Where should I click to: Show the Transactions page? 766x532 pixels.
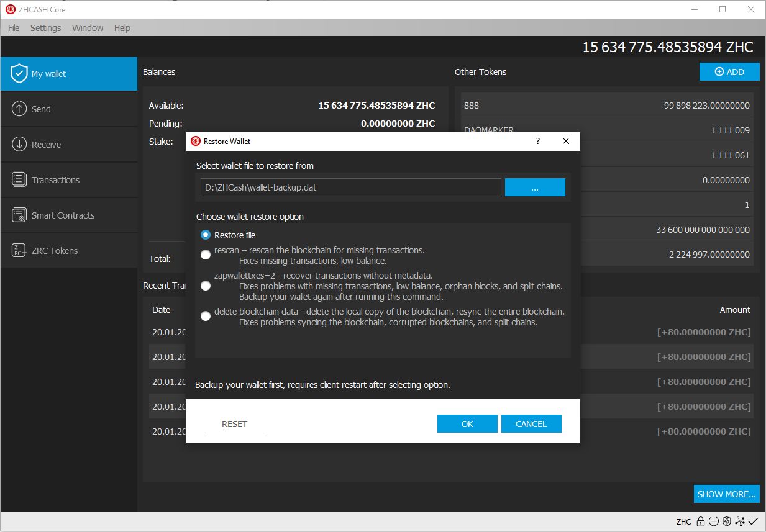point(68,180)
